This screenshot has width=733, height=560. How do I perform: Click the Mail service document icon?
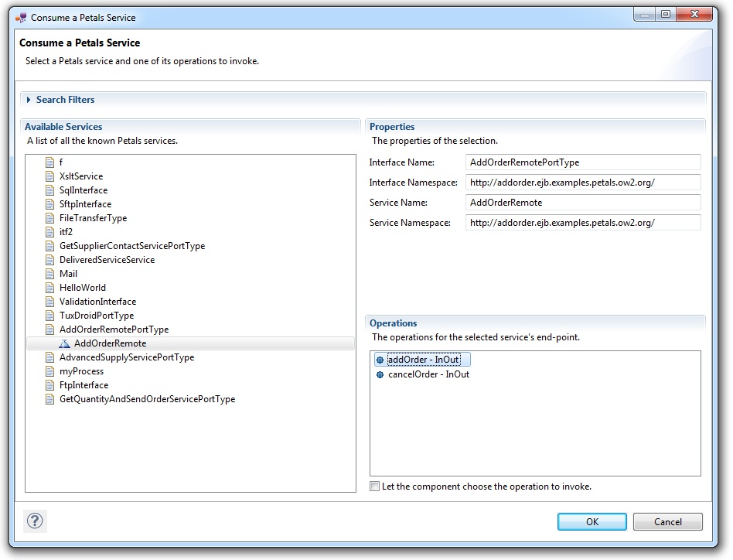click(50, 274)
